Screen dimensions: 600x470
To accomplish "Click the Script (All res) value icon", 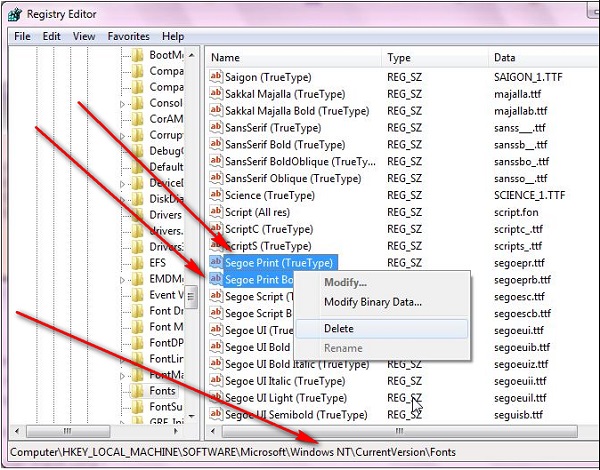I will [215, 213].
